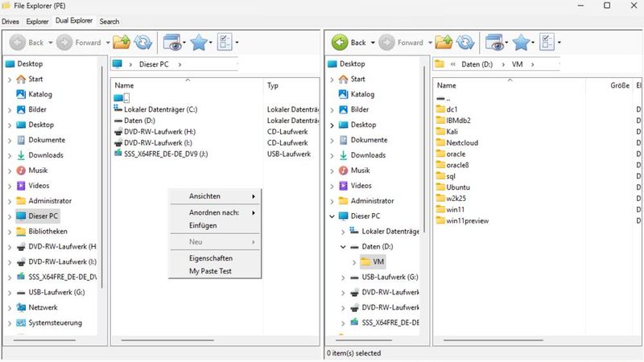The height and width of the screenshot is (362, 644).
Task: Click right file list horizontal scrollbar
Action: (493, 339)
